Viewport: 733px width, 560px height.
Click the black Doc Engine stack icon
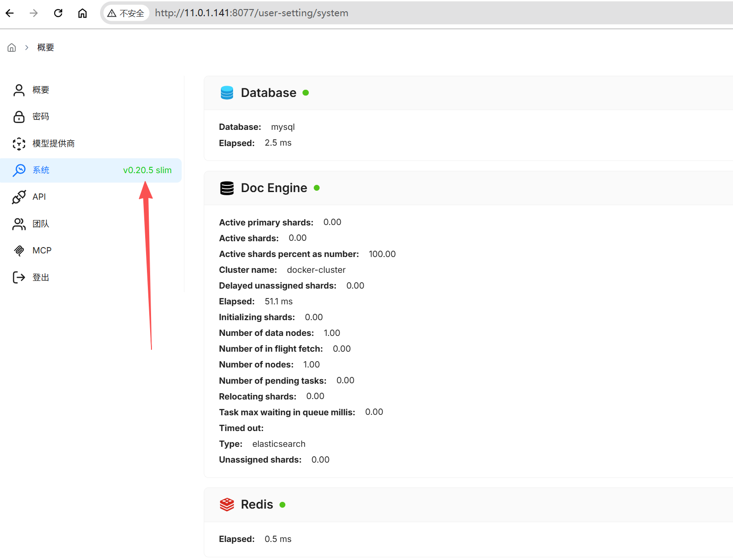pos(227,188)
